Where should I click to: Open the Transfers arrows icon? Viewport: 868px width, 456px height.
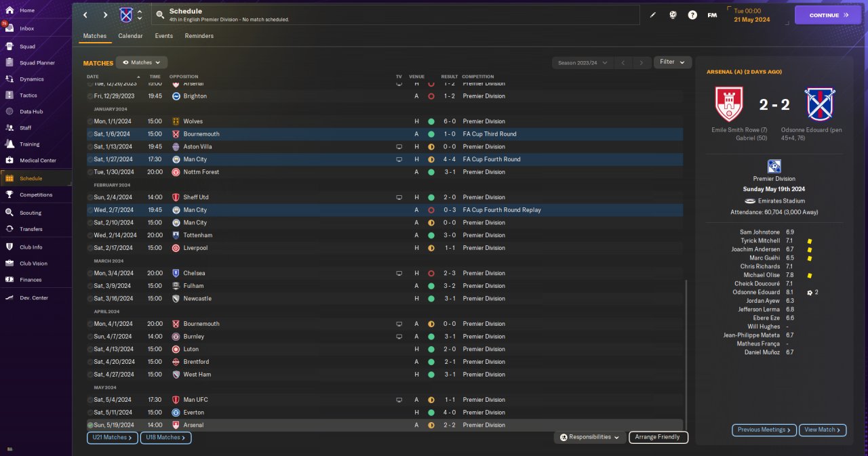pos(9,229)
